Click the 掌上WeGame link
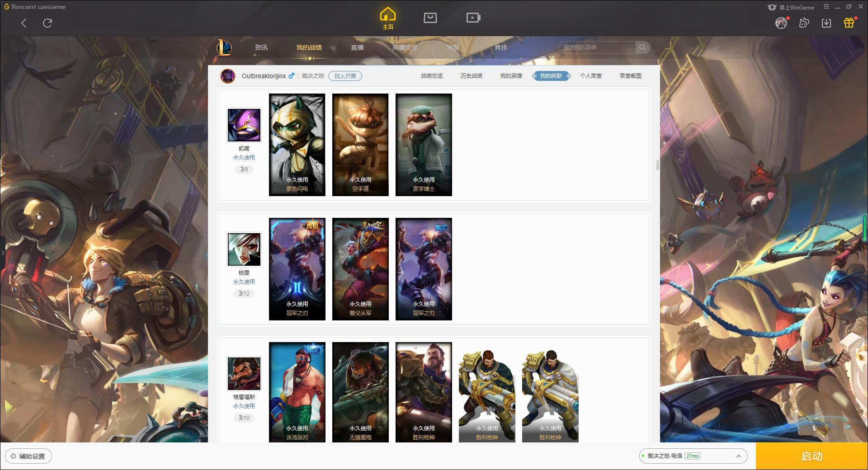The height and width of the screenshot is (470, 868). 791,7
